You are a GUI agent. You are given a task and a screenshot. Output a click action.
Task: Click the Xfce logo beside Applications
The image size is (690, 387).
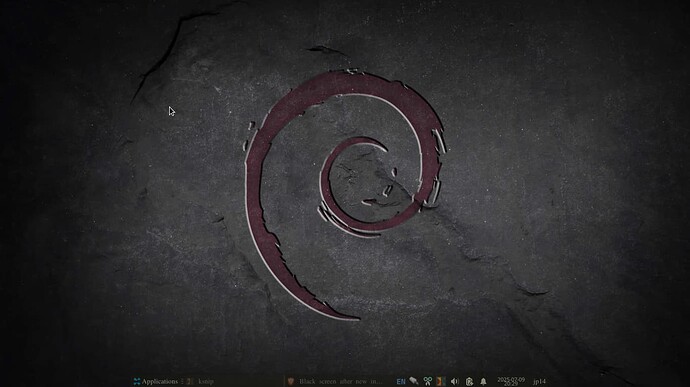click(x=137, y=381)
